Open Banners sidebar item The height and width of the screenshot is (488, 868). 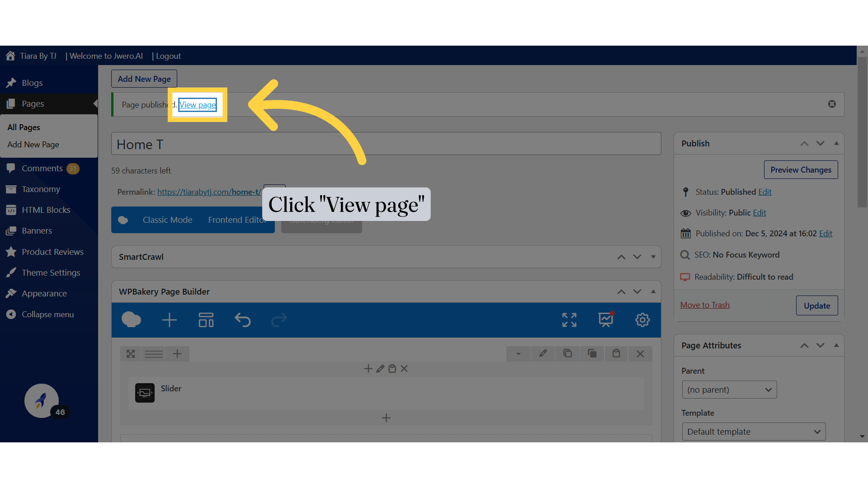pyautogui.click(x=37, y=230)
